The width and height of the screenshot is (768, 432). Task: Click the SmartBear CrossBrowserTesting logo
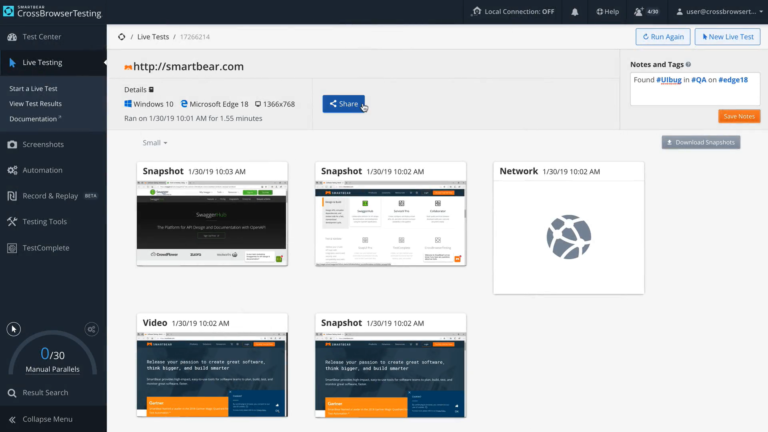[x=52, y=11]
